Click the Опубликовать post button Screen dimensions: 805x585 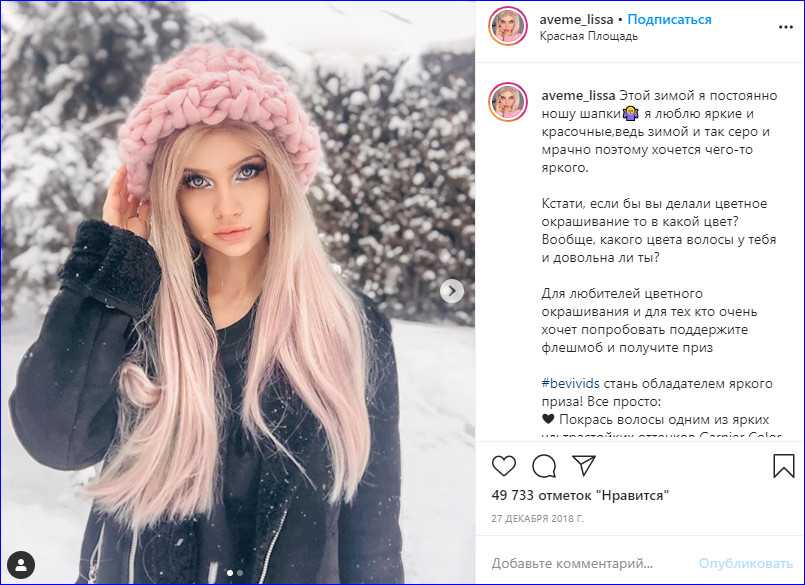pyautogui.click(x=745, y=563)
